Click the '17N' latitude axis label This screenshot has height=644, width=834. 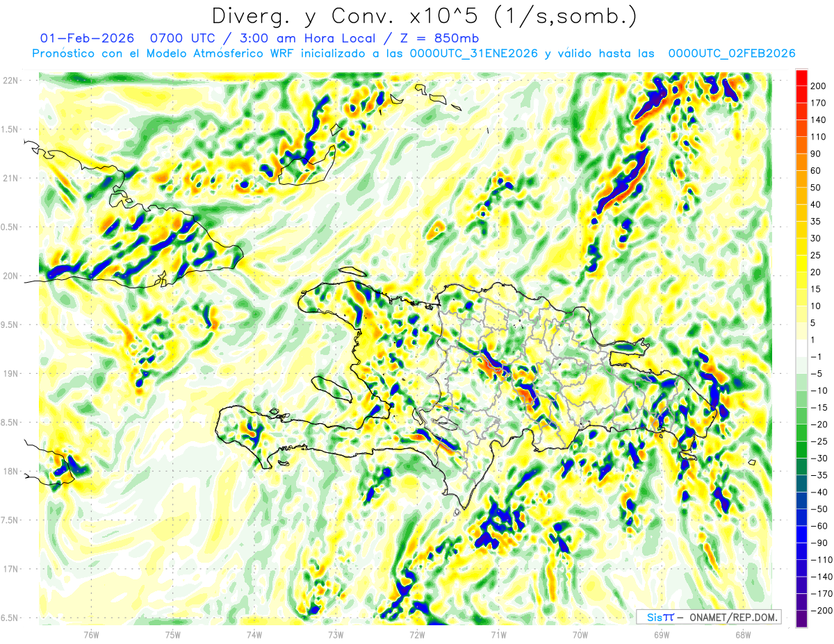pyautogui.click(x=10, y=570)
